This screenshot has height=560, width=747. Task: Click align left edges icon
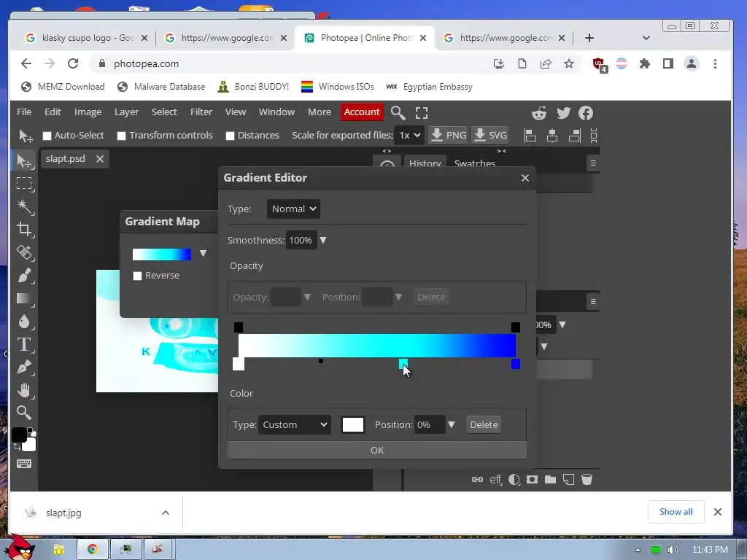pos(530,136)
